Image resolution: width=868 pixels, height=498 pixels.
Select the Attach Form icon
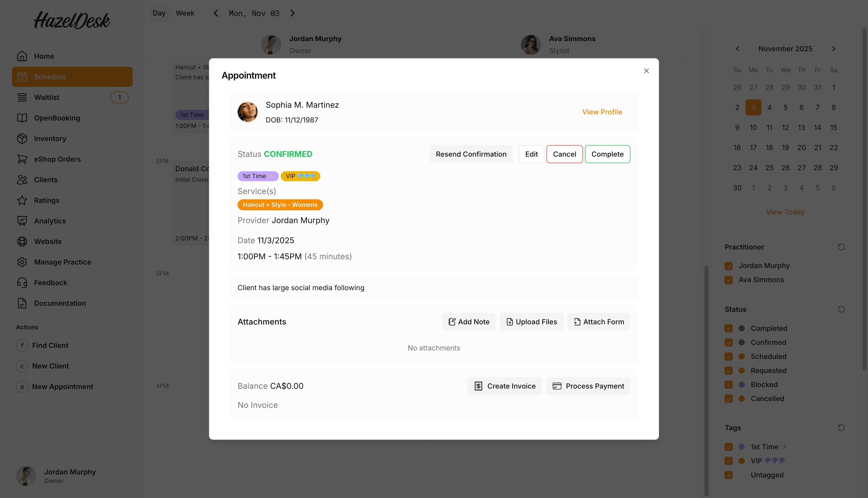577,322
